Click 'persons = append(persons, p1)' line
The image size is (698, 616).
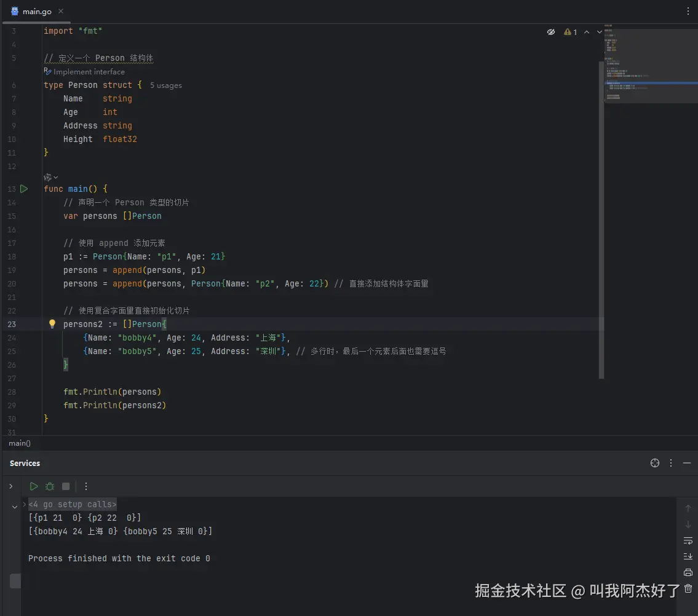[x=135, y=270]
